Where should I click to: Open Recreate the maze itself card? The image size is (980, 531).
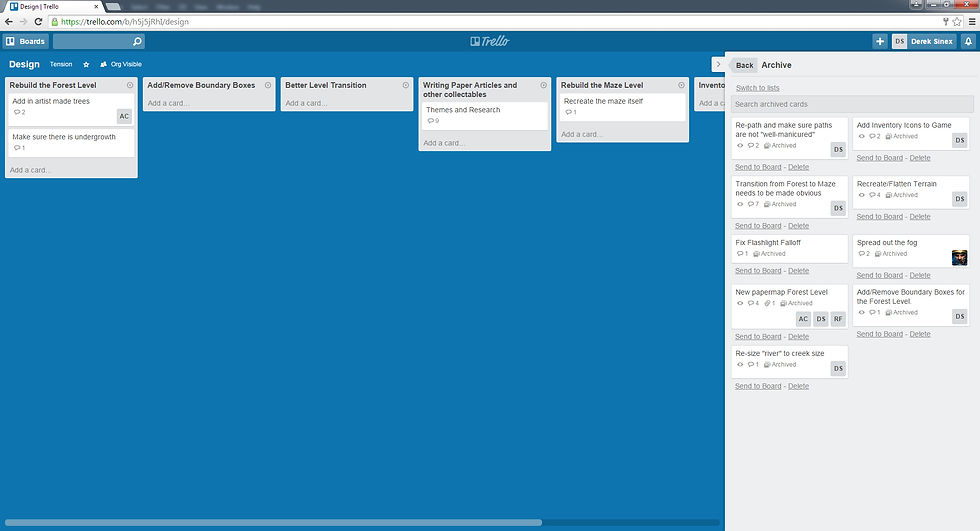pos(622,107)
